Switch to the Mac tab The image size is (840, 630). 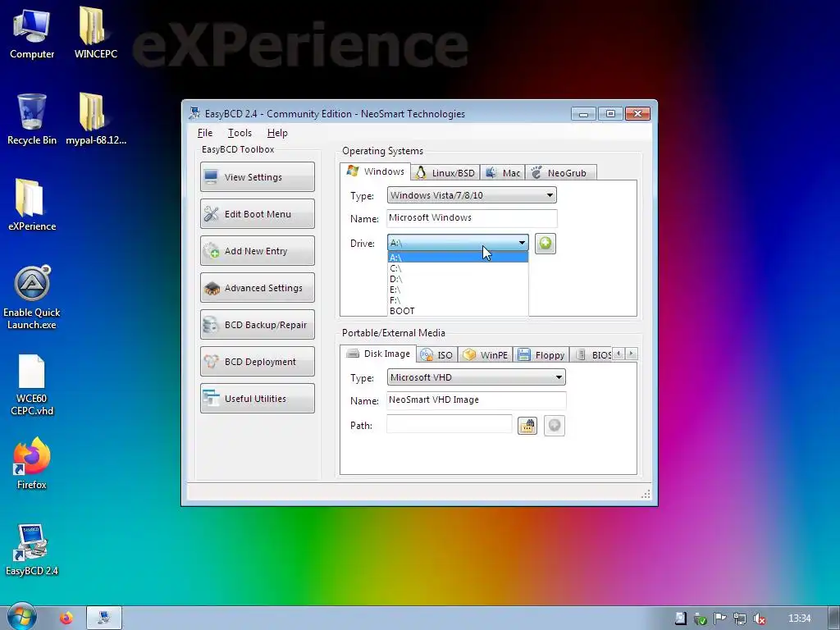[503, 172]
